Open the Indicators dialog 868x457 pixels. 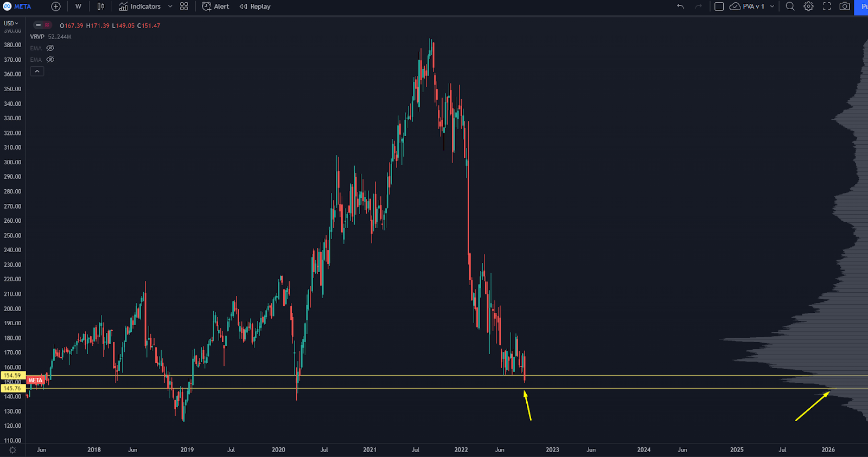[x=140, y=7]
